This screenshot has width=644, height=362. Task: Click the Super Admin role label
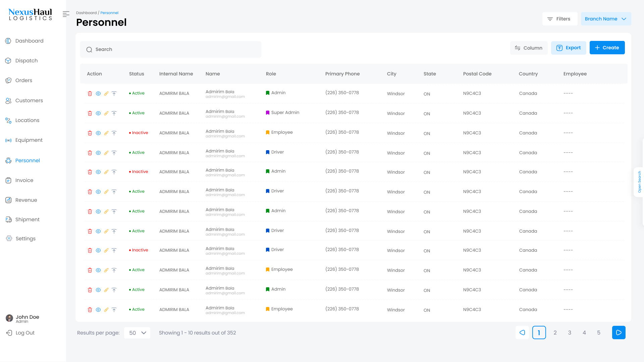tap(285, 113)
